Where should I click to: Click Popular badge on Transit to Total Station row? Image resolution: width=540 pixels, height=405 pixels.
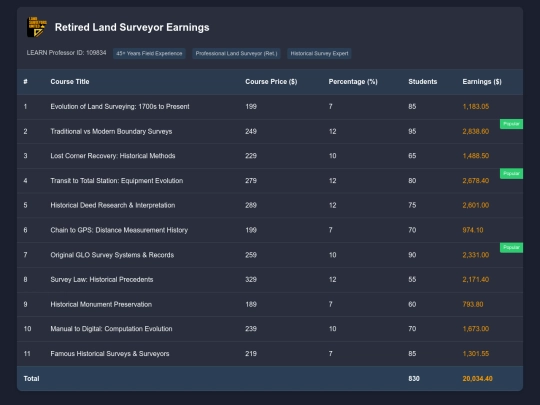click(511, 174)
